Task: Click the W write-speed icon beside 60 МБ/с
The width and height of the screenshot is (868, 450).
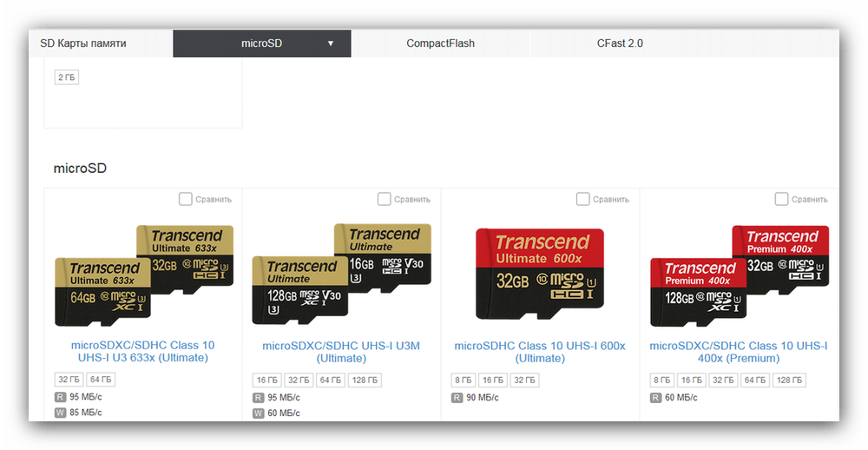Action: pos(258,413)
